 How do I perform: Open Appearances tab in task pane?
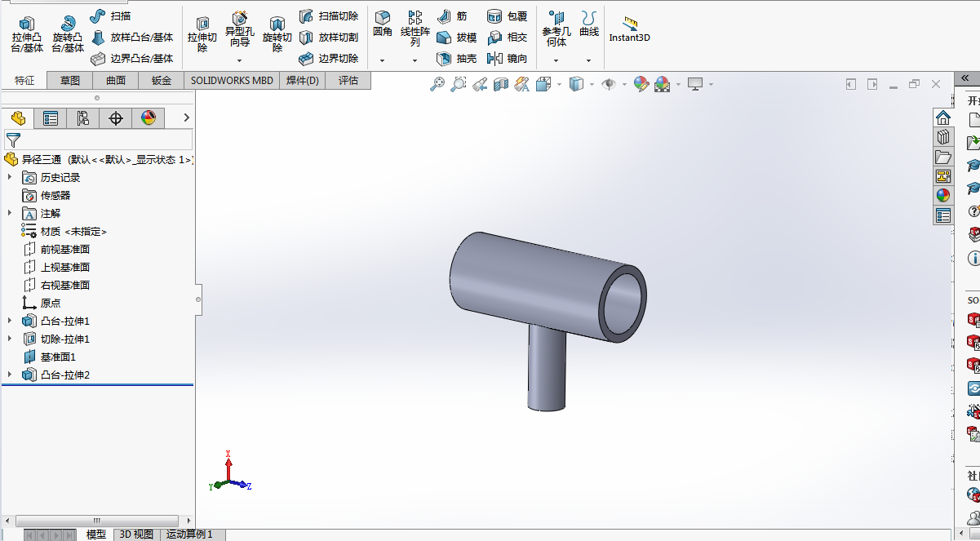click(x=943, y=195)
